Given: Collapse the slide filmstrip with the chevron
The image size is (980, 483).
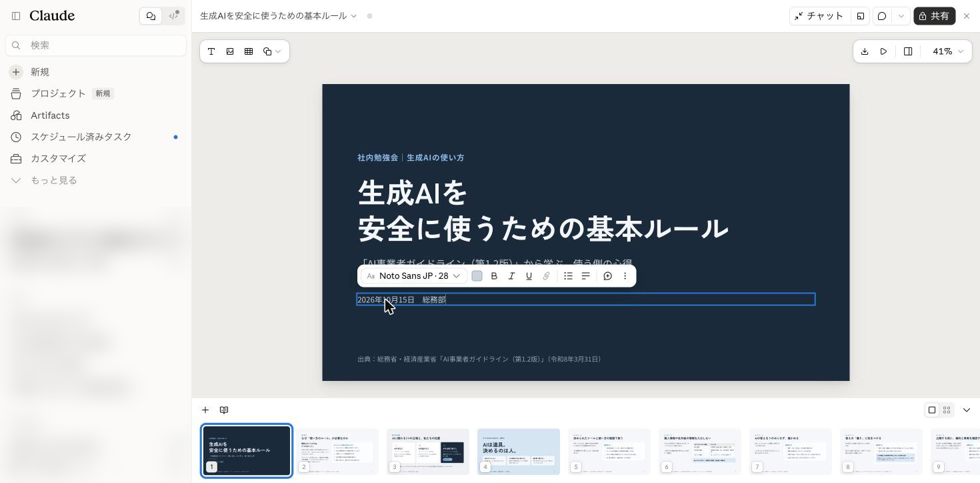Looking at the screenshot, I should coord(967,410).
